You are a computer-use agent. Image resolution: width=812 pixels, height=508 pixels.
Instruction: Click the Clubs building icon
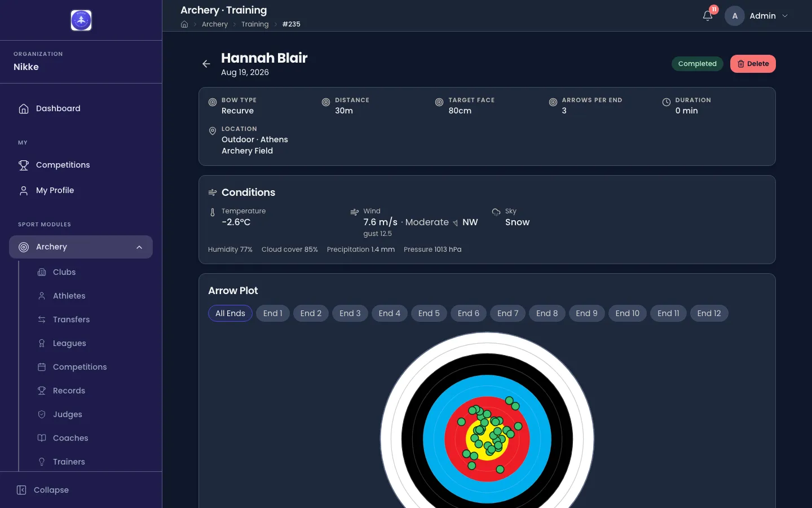click(x=42, y=272)
